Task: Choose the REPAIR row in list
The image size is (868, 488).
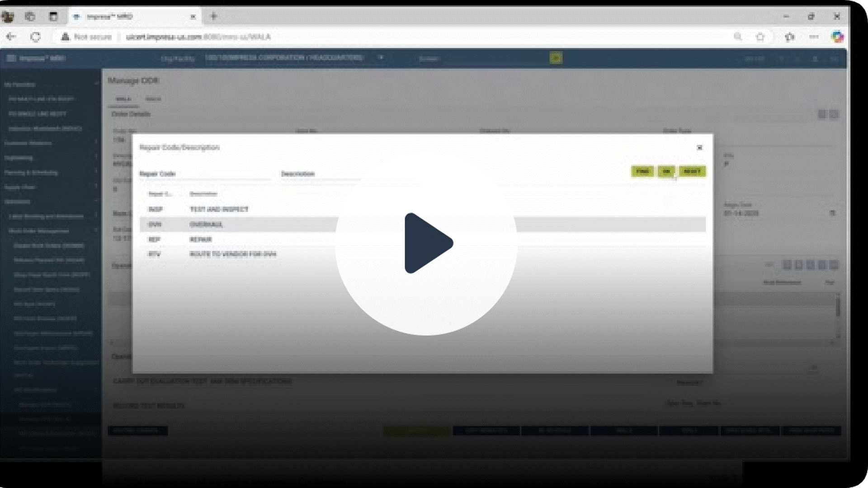Action: click(x=201, y=239)
